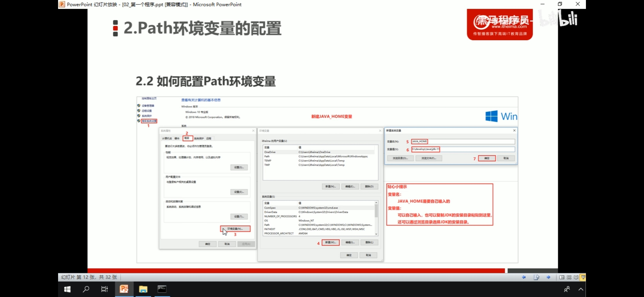Advance to next slide with right arrow
644x297 pixels.
549,277
